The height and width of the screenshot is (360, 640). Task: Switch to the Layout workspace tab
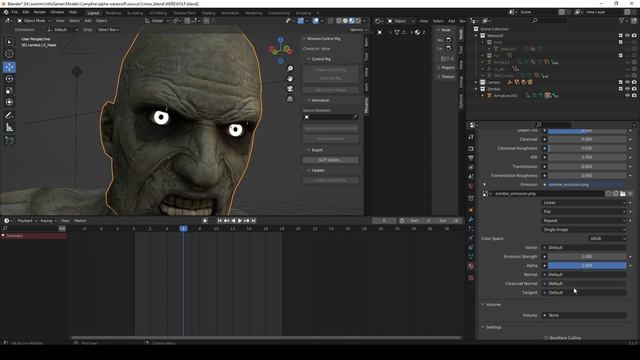pyautogui.click(x=93, y=13)
